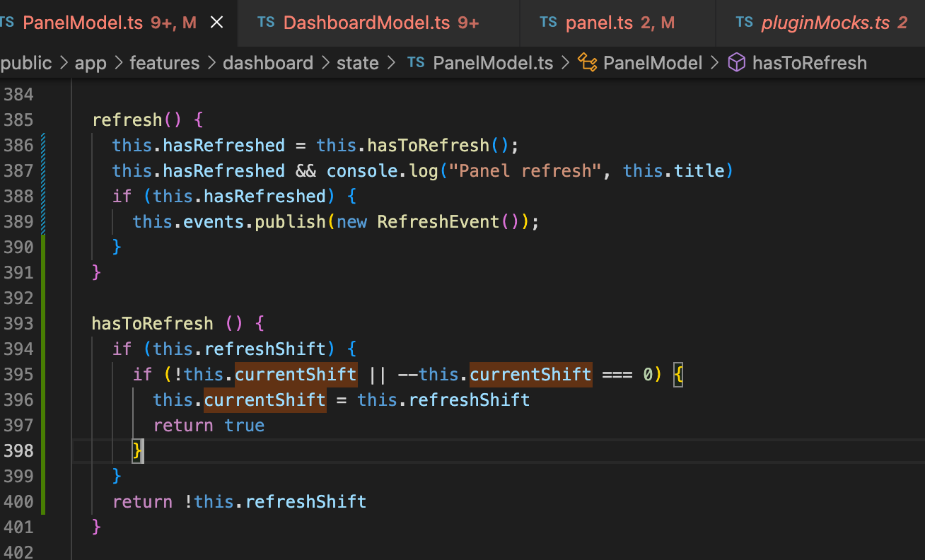Open the dashboard breadcrumb dropdown
The image size is (925, 560).
(x=268, y=63)
